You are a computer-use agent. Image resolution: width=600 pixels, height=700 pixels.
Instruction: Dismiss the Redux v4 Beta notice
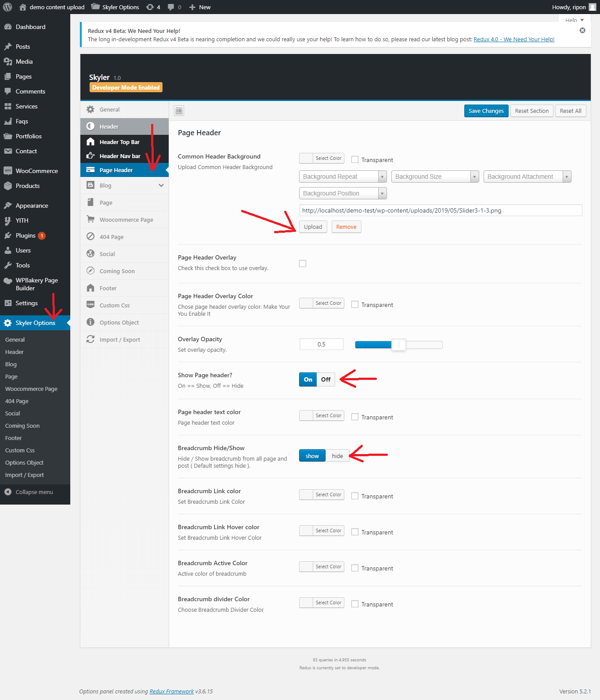click(582, 30)
